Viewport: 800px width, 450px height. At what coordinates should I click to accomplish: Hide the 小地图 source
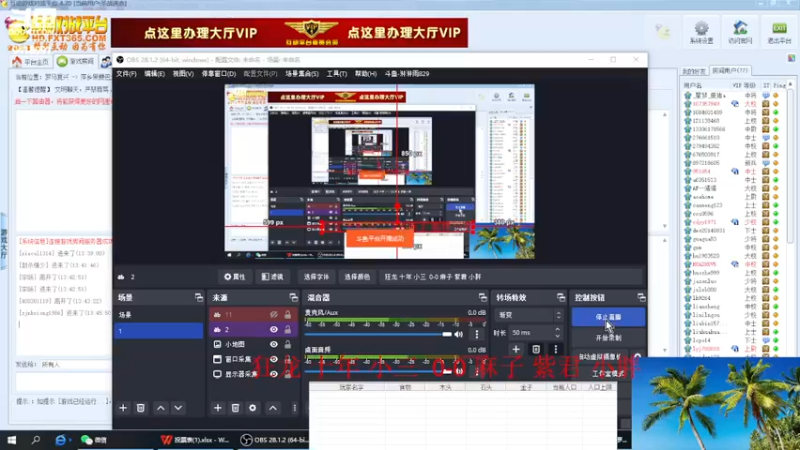click(274, 344)
